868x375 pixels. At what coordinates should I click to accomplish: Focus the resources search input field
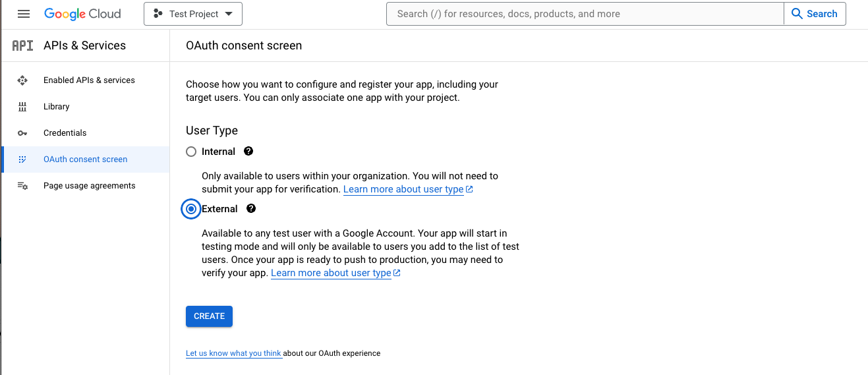[x=585, y=14]
